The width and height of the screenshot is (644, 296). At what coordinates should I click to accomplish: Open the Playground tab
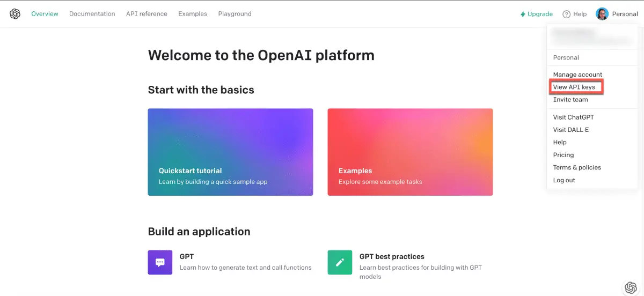click(x=235, y=14)
